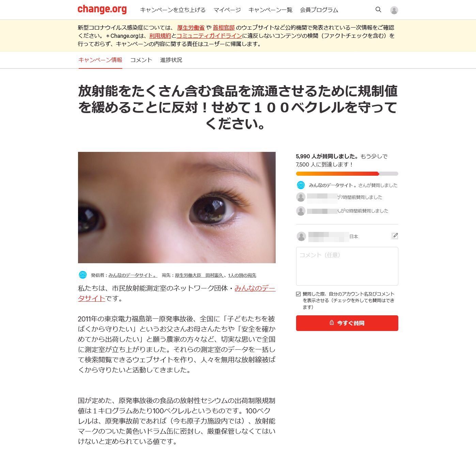Screen dimensions: 476x458
Task: Click みんなのデータサイト blue avatar in supporter list
Action: (301, 185)
